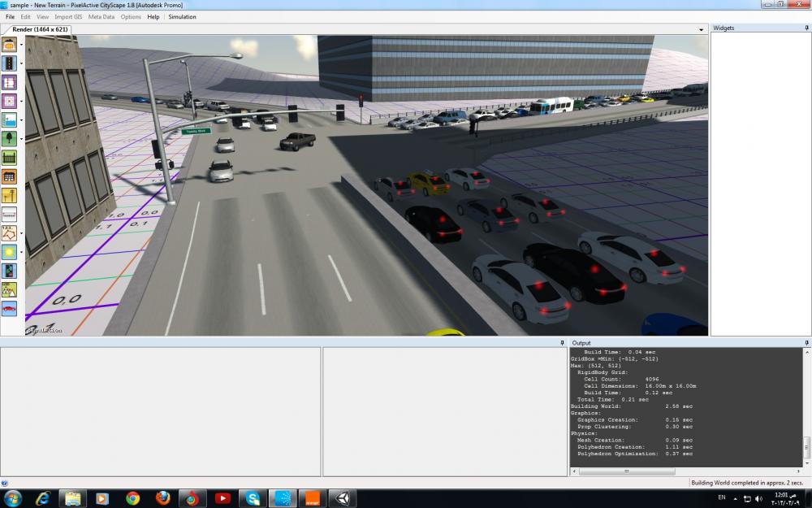Viewport: 812px width, 508px height.
Task: Open the Windows Start menu
Action: pos(12,499)
